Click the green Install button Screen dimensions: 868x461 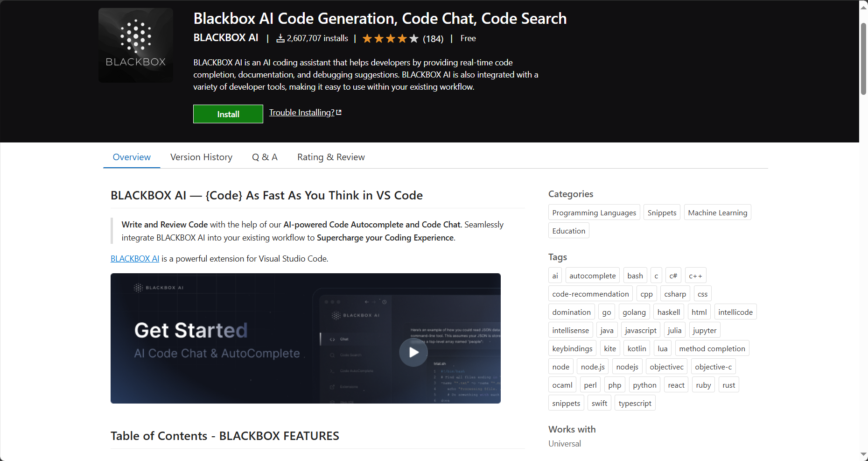click(228, 114)
